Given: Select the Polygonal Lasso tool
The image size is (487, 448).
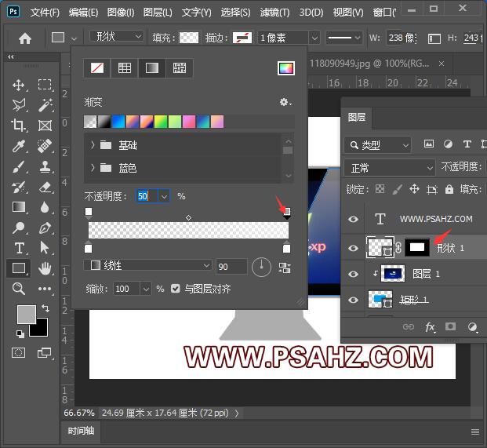Looking at the screenshot, I should click(19, 105).
